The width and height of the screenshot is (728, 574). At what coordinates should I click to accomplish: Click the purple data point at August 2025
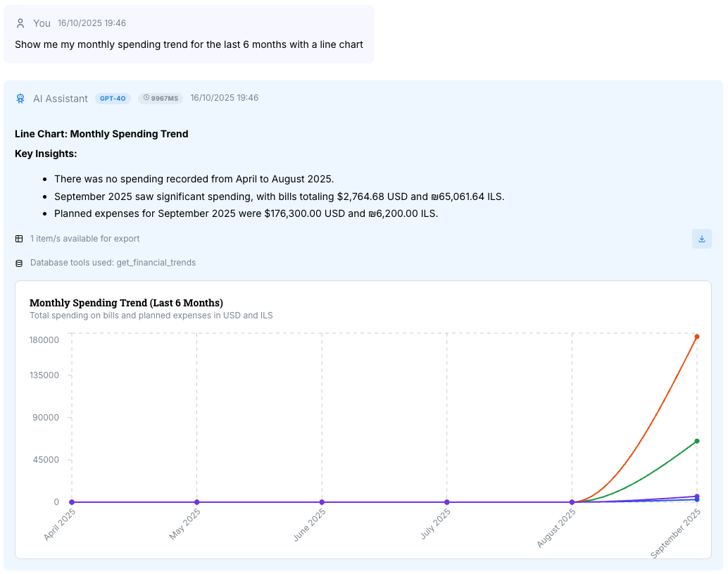571,501
